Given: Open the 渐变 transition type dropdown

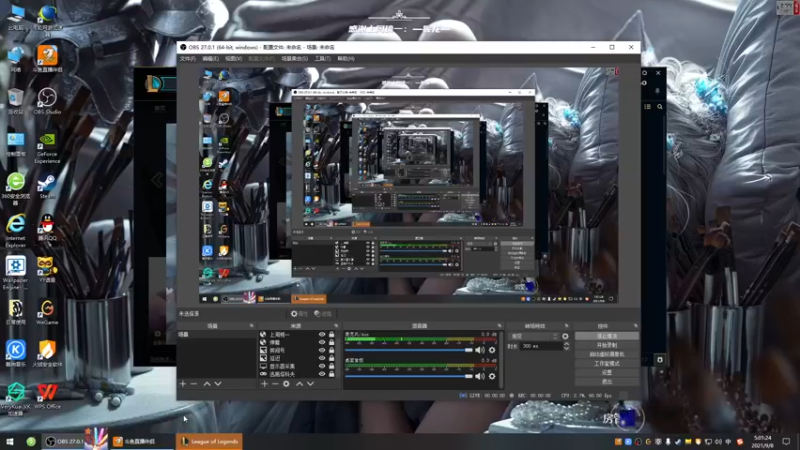Looking at the screenshot, I should coord(534,336).
